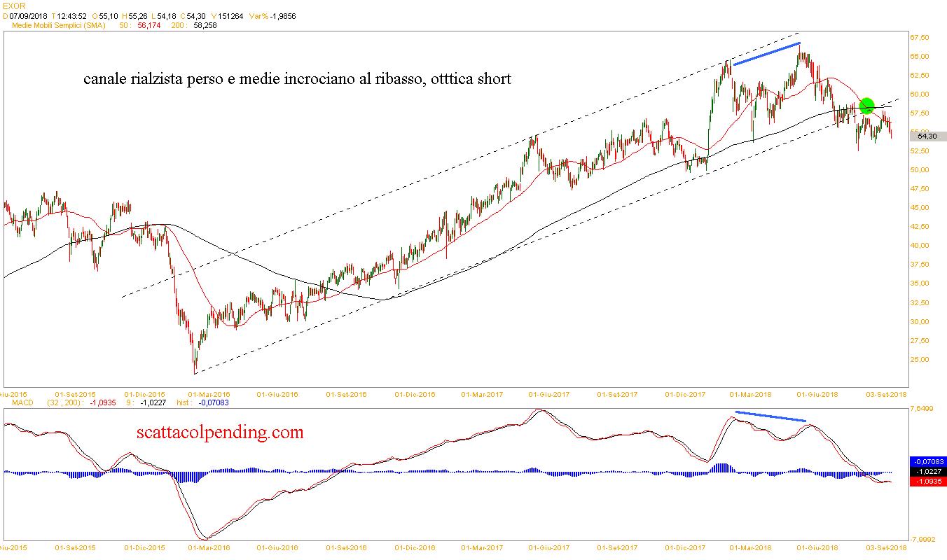The width and height of the screenshot is (947, 560).
Task: Select the hist value in the MACD header
Action: tap(213, 402)
